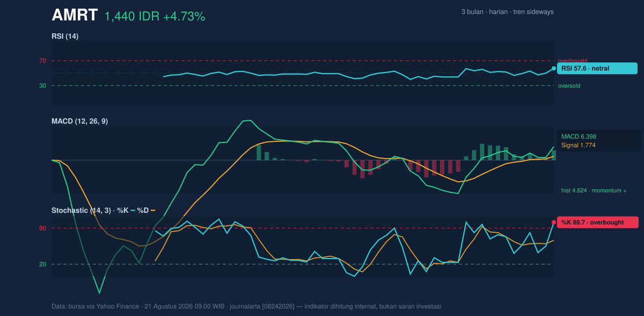This screenshot has height=316, width=644.
Task: Click the RSI end-of-line dot marker
Action: (x=554, y=68)
